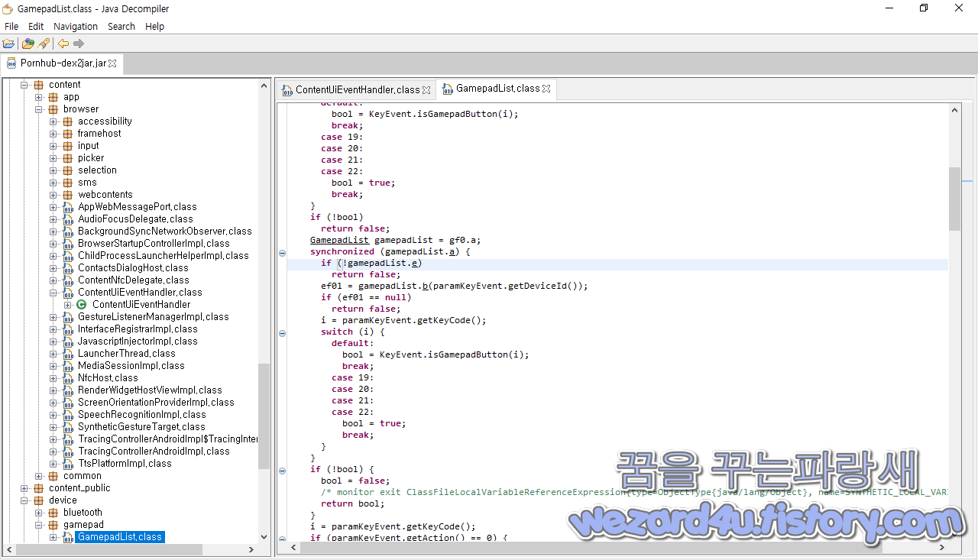
Task: Expand the content_public package node
Action: [24, 488]
